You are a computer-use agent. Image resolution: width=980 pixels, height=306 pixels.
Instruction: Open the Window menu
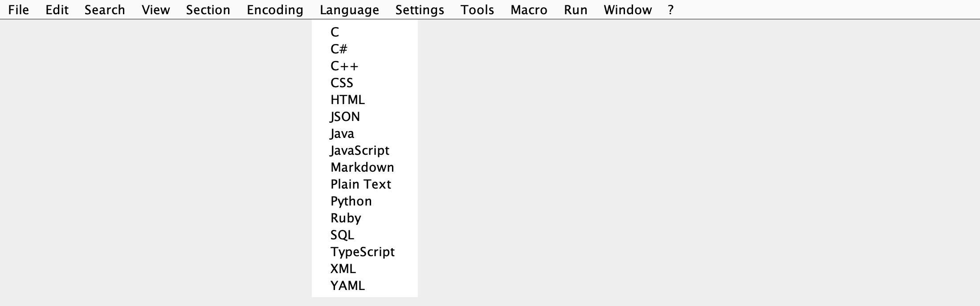pyautogui.click(x=628, y=10)
